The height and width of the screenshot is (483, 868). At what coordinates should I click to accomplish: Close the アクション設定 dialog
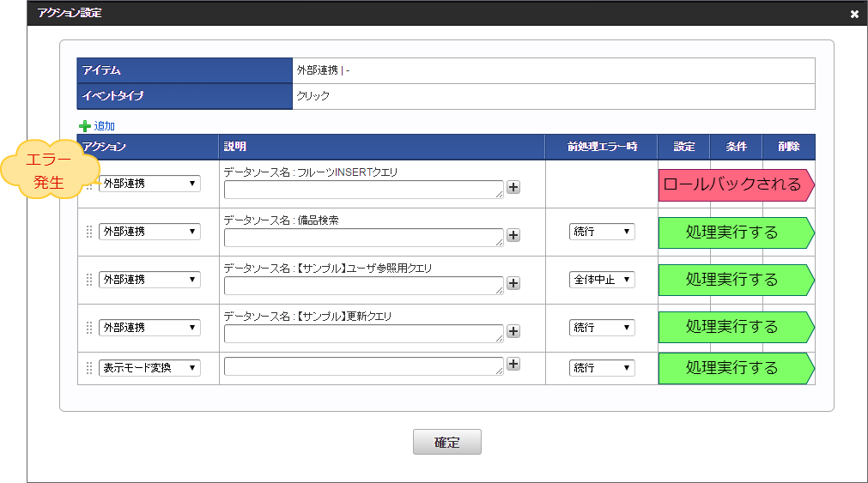click(x=854, y=15)
